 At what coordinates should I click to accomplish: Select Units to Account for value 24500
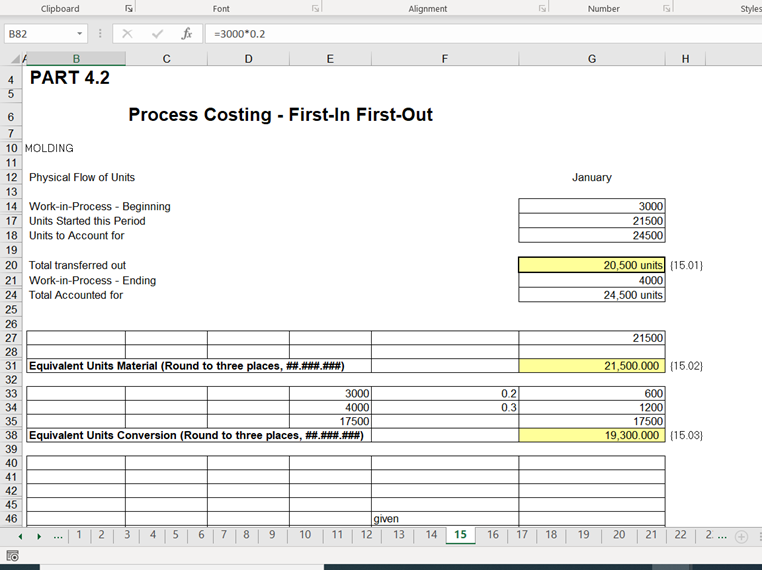tap(591, 236)
